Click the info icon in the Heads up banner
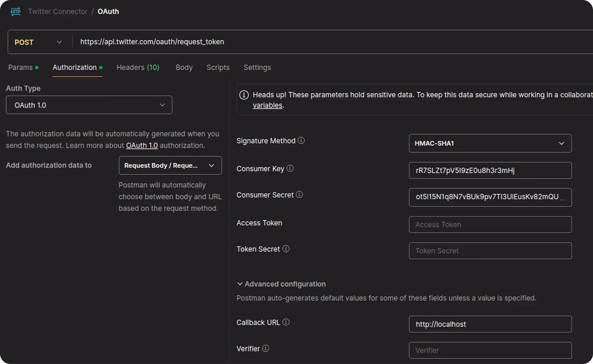593x364 pixels. tap(244, 95)
